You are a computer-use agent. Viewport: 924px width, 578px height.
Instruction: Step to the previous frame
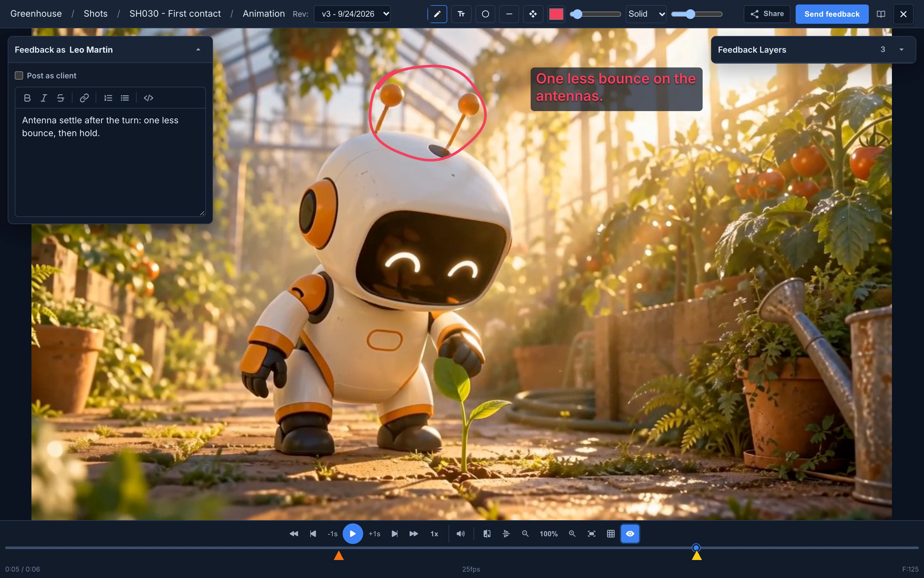(313, 534)
